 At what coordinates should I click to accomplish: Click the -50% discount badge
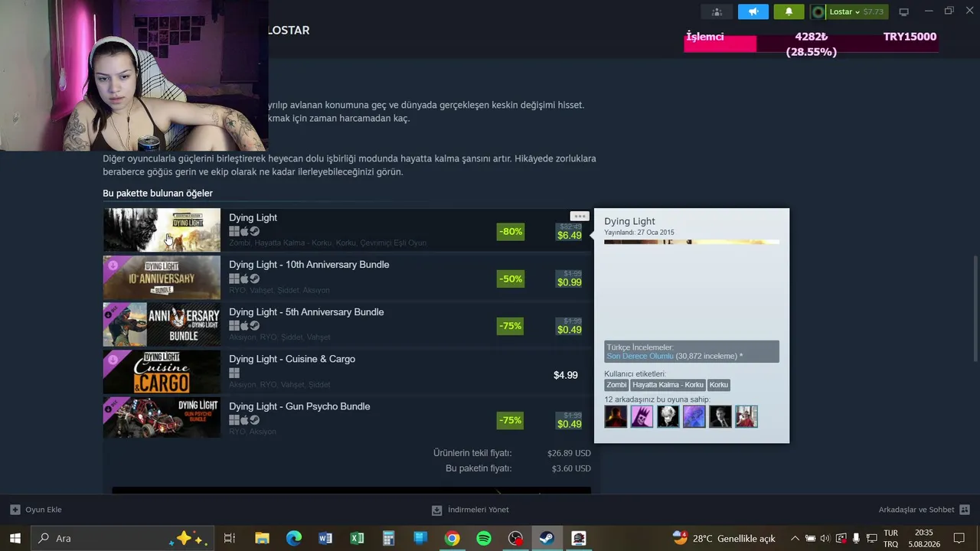511,279
